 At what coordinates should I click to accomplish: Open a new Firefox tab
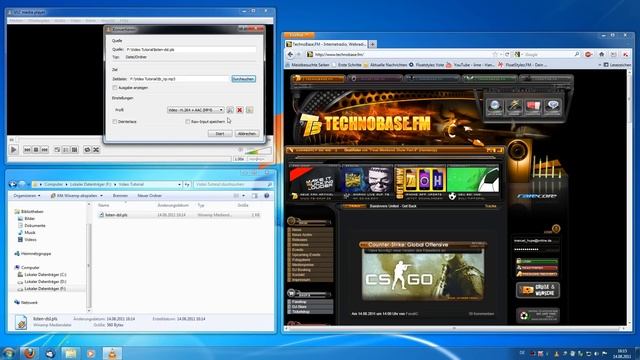click(373, 44)
